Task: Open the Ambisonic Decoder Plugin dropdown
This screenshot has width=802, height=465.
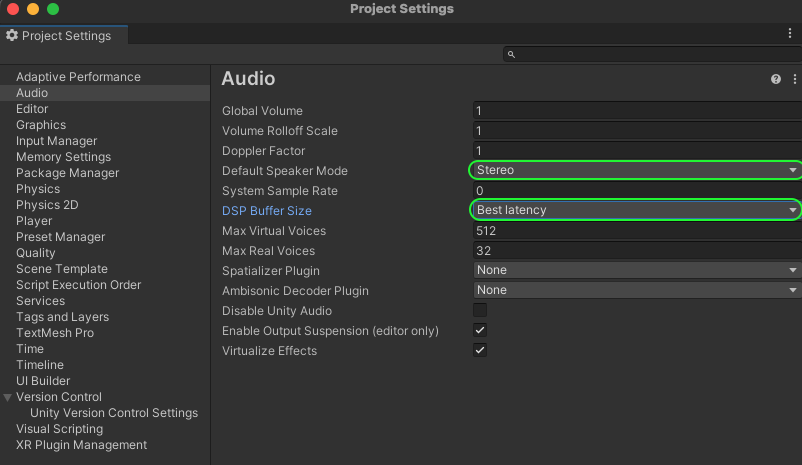Action: pos(637,290)
